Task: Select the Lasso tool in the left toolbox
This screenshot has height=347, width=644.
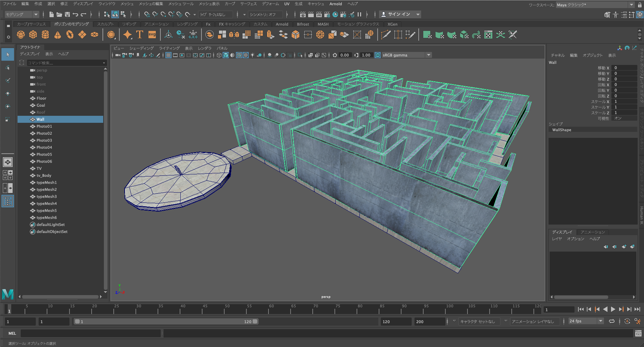Action: pyautogui.click(x=8, y=68)
